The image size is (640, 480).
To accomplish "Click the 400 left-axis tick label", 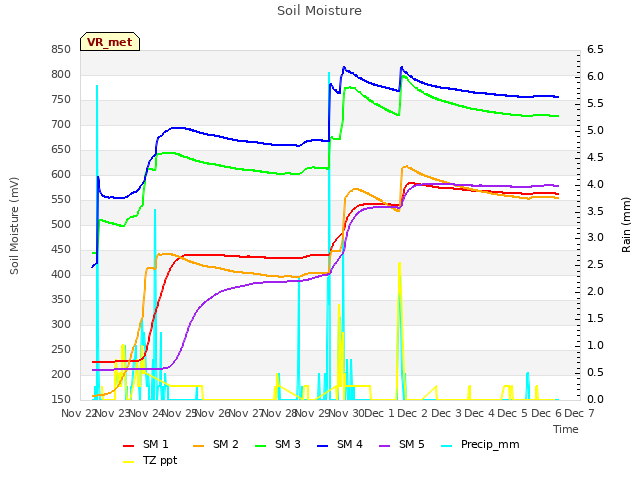I will click(x=61, y=275).
